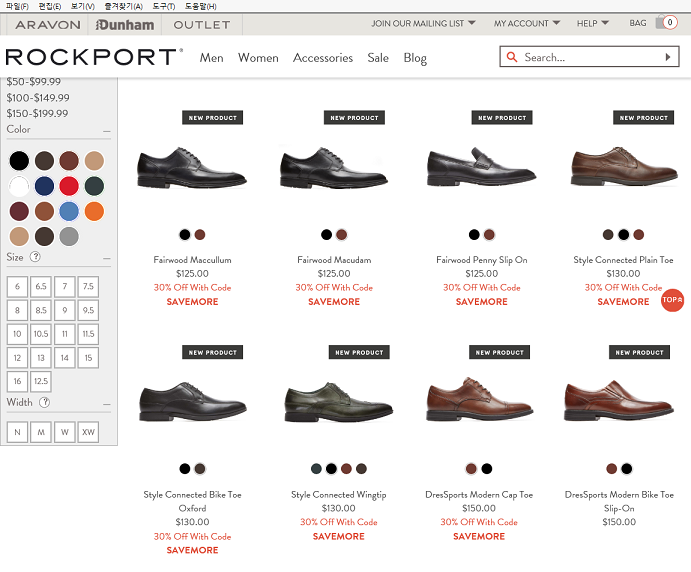The width and height of the screenshot is (691, 572).
Task: Open the Help dropdown menu
Action: point(592,23)
